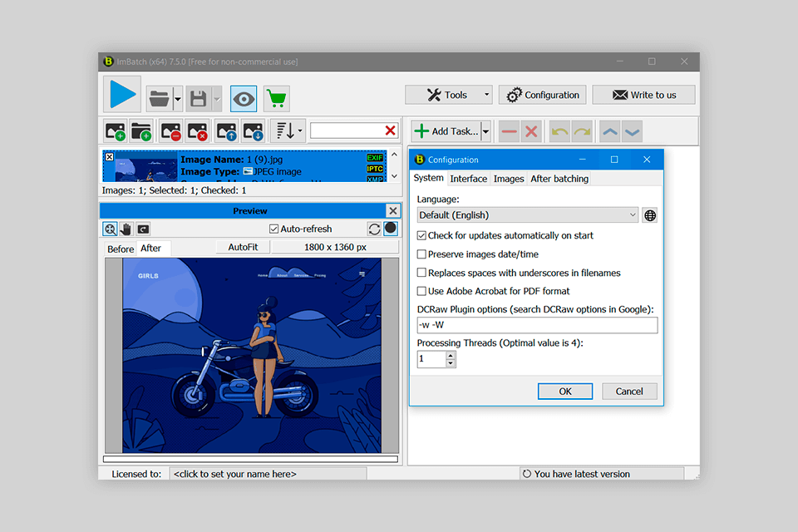Delete all tasks with the red X icon
The width and height of the screenshot is (798, 532).
[531, 132]
